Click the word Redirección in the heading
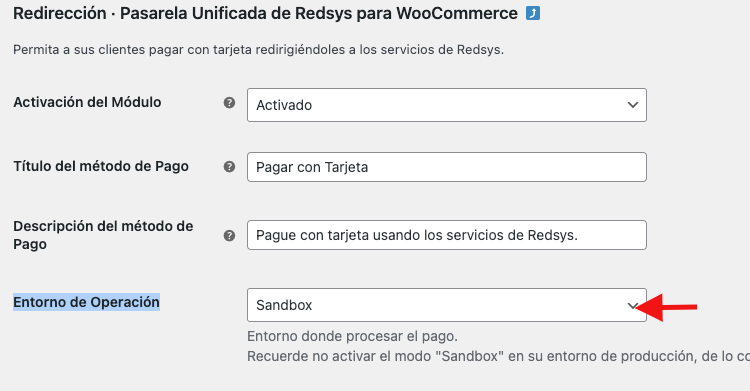750x391 pixels. 60,13
